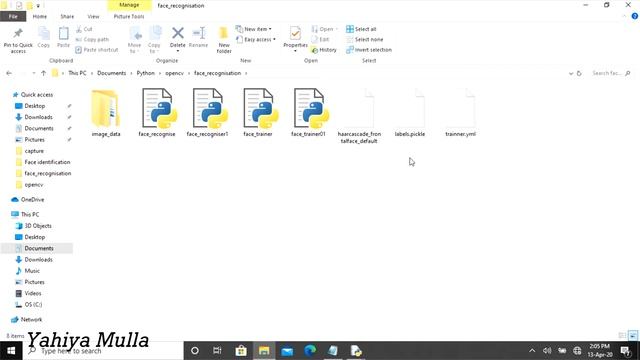Click the Delete X icon

[178, 33]
